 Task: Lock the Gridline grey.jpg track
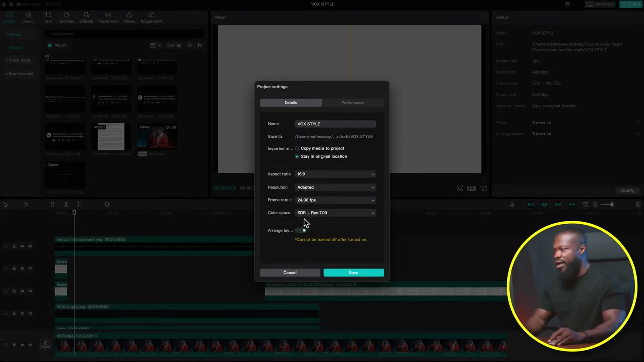[14, 313]
